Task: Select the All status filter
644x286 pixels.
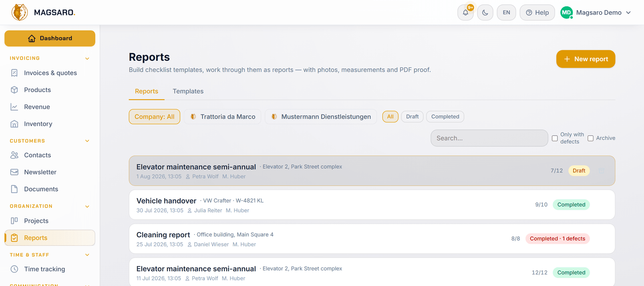Action: click(x=390, y=117)
